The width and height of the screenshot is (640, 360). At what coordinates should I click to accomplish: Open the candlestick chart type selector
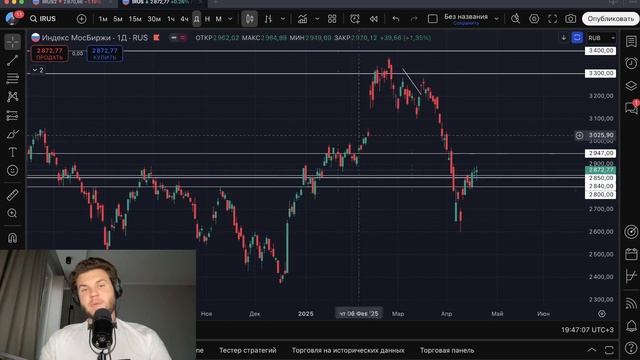[249, 19]
